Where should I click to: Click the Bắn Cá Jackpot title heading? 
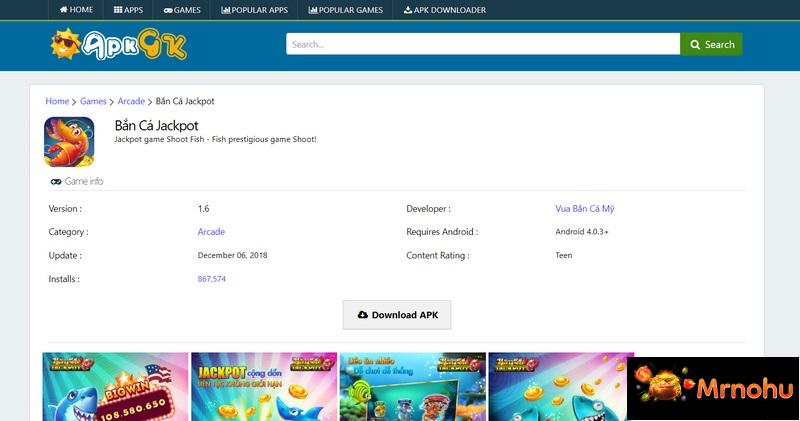tap(156, 126)
